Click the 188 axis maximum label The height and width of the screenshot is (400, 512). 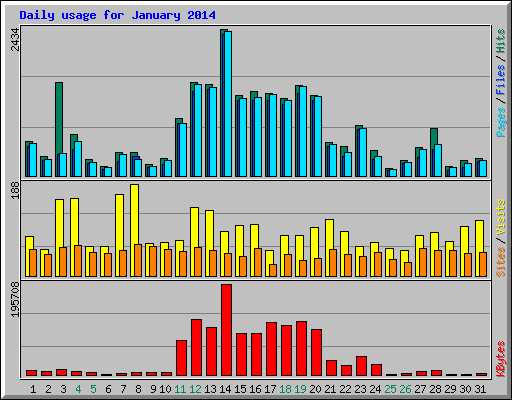(x=15, y=191)
